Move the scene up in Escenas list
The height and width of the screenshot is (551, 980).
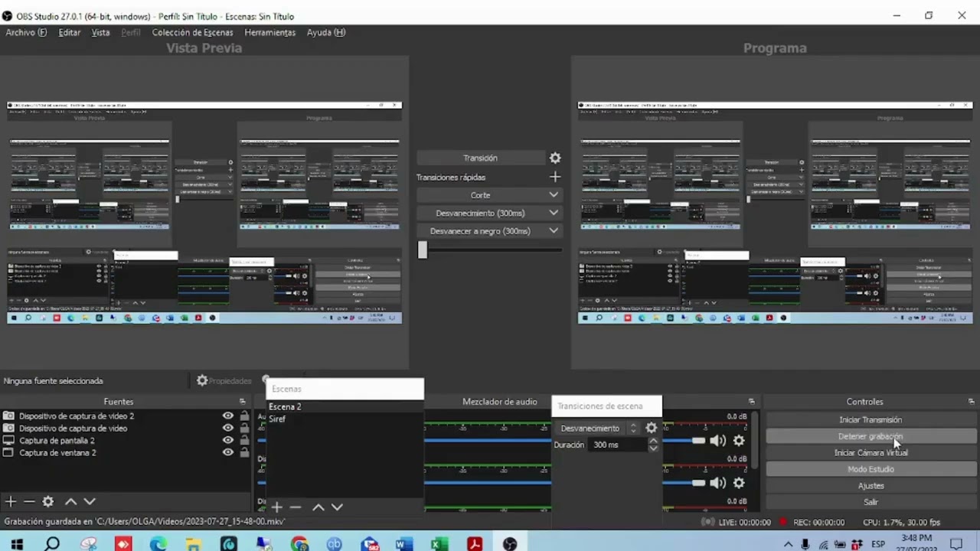click(318, 507)
